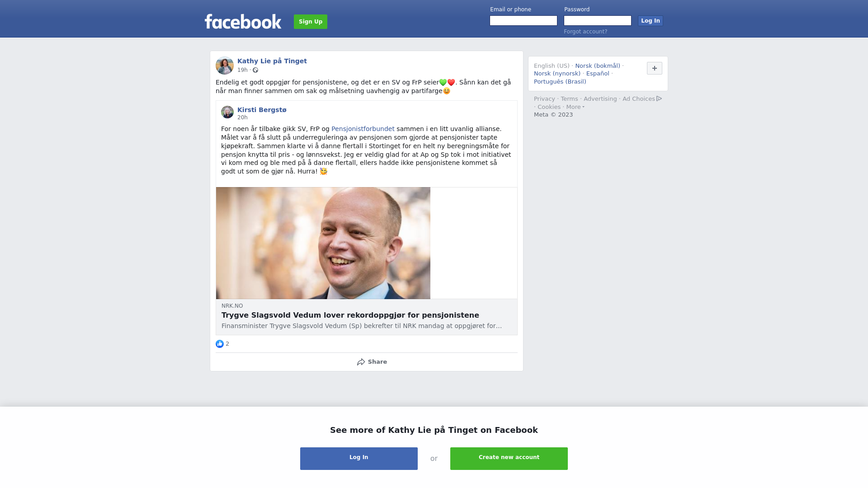Add a language with the plus button
Viewport: 868px width, 488px height.
click(x=655, y=68)
